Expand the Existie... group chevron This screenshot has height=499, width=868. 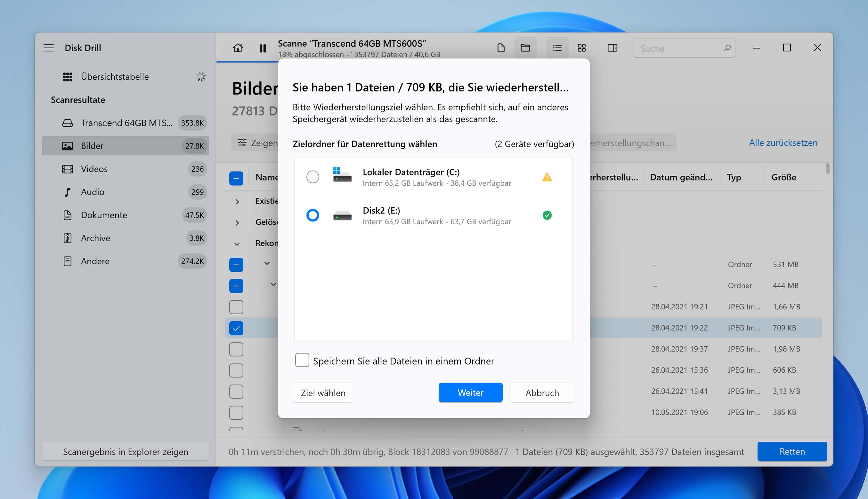click(x=237, y=202)
